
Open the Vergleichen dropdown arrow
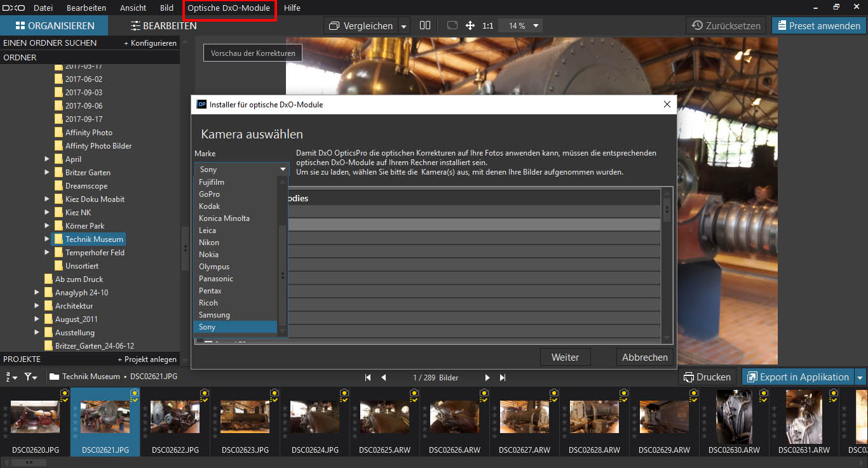[403, 26]
